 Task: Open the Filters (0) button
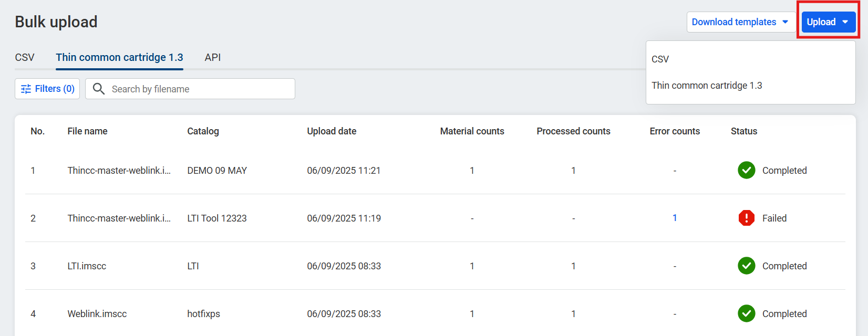47,89
